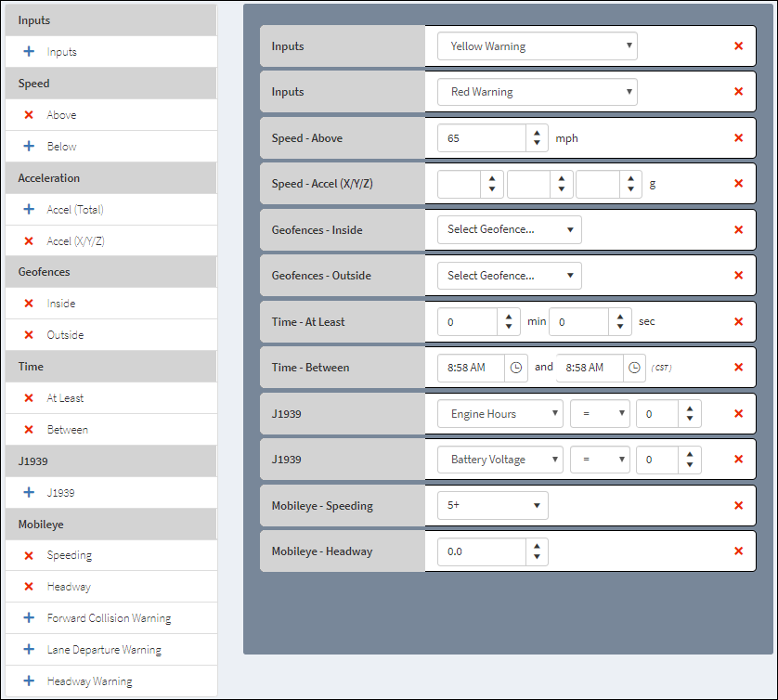778x700 pixels.
Task: Adjust the At Least seconds spinner
Action: (x=620, y=322)
